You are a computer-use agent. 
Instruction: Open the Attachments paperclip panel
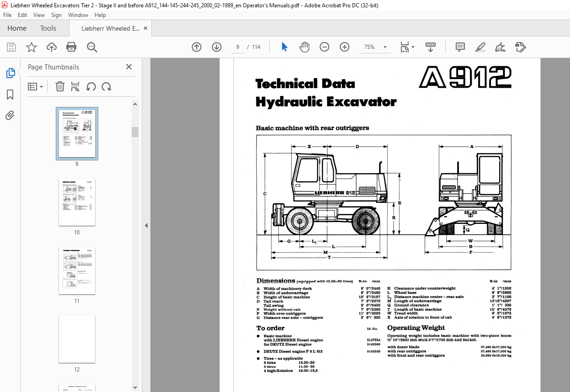tap(10, 116)
